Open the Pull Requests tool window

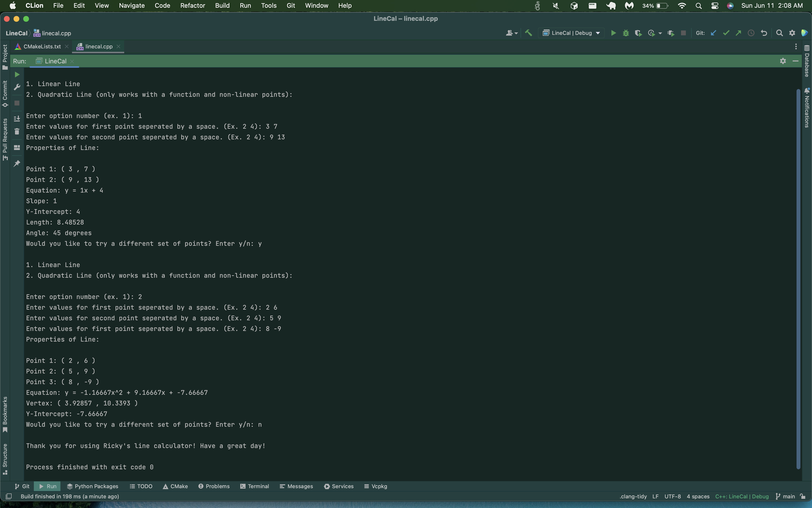[5, 139]
